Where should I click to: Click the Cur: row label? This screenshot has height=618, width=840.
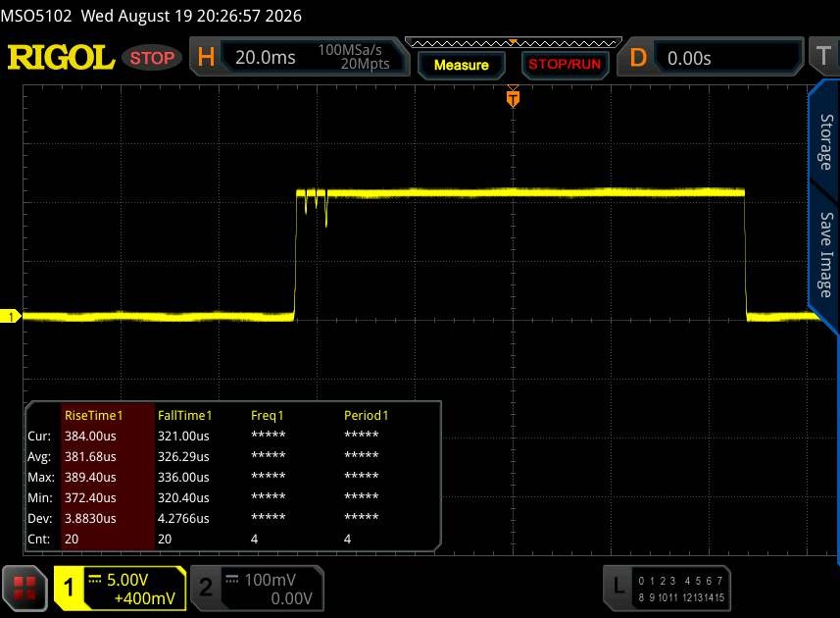[39, 436]
